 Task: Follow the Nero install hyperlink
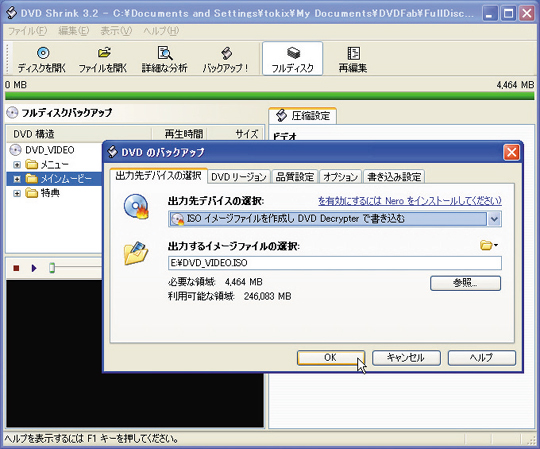[409, 201]
